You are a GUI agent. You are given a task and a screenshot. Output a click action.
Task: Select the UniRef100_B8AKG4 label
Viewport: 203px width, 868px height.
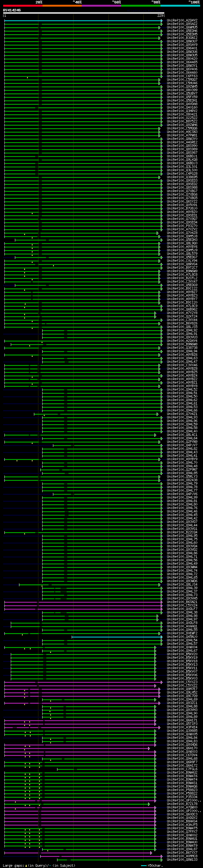tap(182, 821)
